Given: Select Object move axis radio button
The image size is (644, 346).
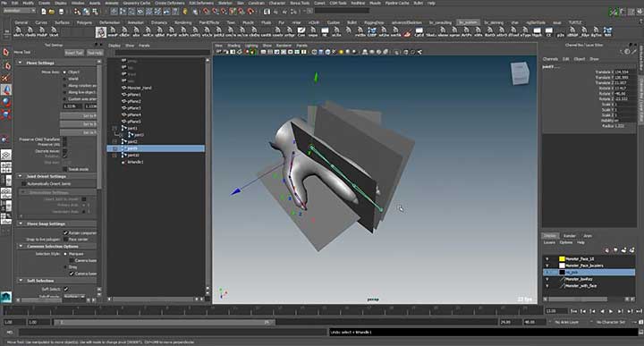Looking at the screenshot, I should (64, 72).
